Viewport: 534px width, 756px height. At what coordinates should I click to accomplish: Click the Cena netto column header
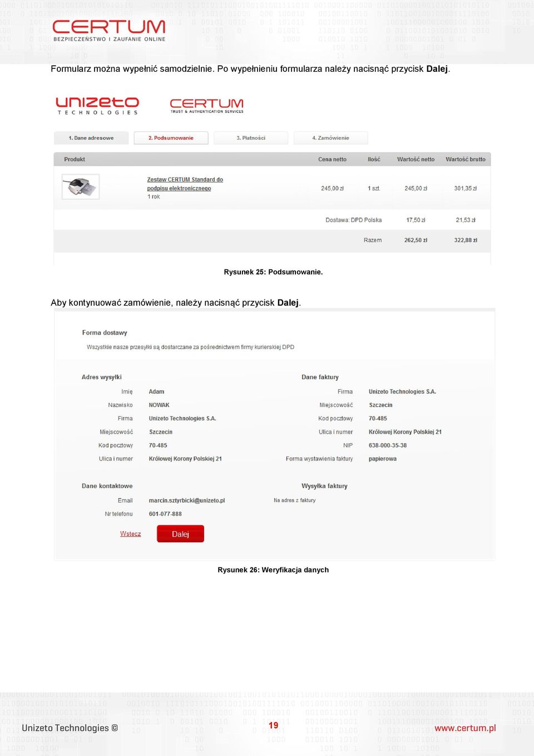point(332,159)
